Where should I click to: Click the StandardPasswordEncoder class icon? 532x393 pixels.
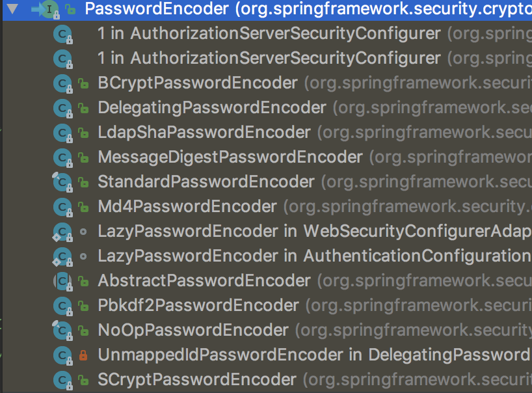[62, 182]
